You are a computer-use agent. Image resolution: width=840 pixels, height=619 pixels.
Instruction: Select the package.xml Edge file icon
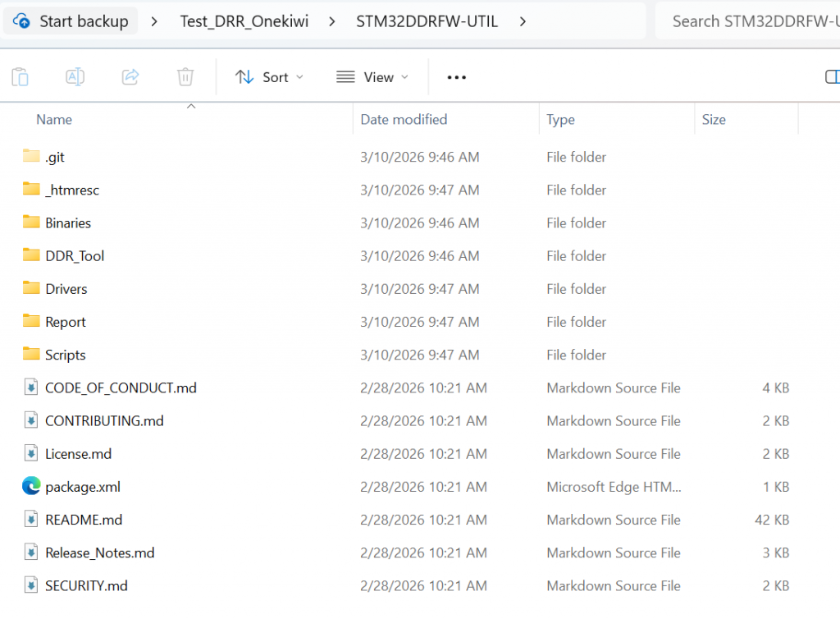click(x=31, y=487)
